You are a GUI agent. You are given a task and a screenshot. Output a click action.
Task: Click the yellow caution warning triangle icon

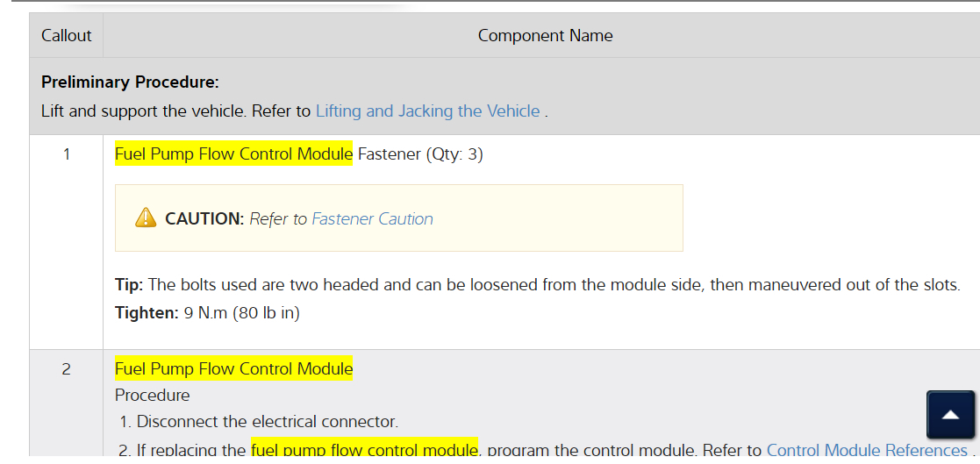pos(146,218)
